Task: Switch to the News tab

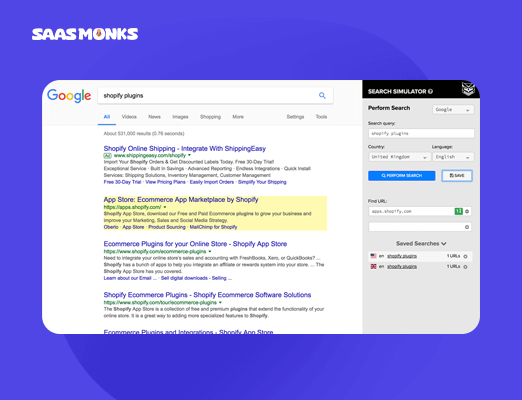Action: (x=154, y=117)
